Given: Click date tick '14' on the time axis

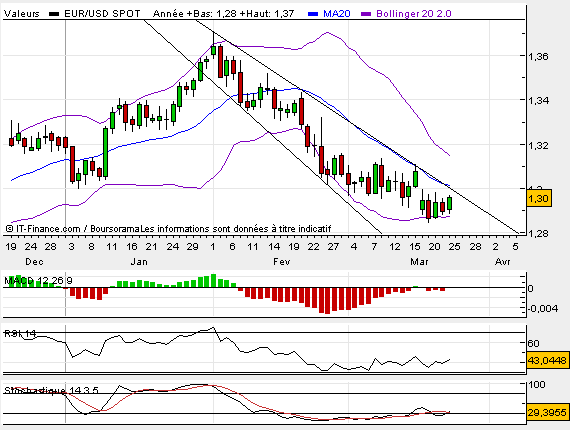Looking at the screenshot, I should (x=274, y=247).
